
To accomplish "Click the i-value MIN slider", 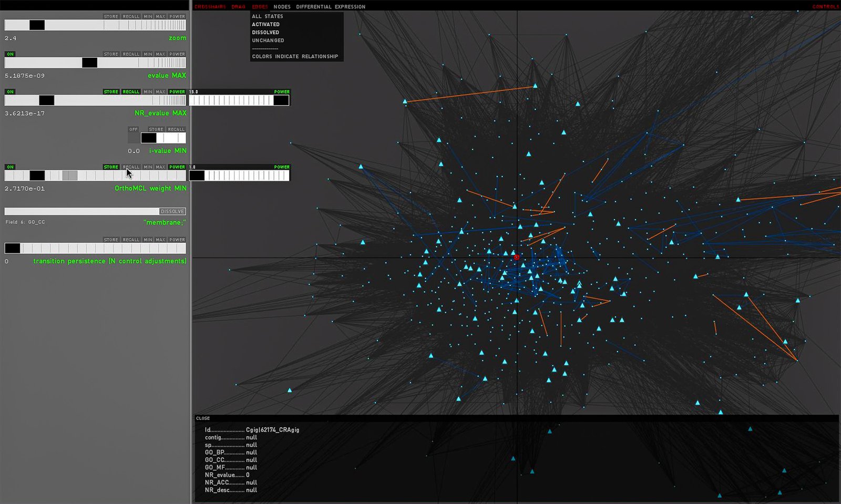I will click(x=163, y=138).
